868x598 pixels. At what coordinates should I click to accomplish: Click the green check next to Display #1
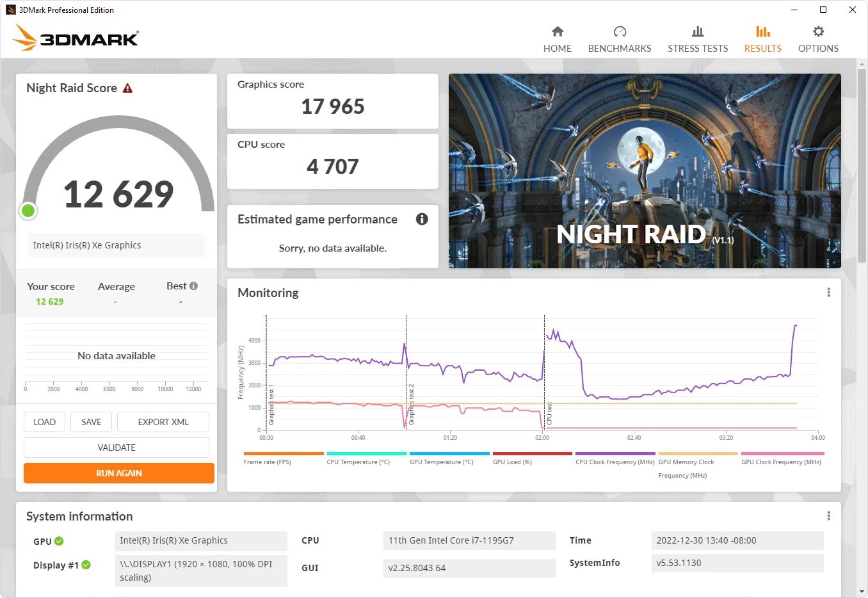tap(86, 565)
